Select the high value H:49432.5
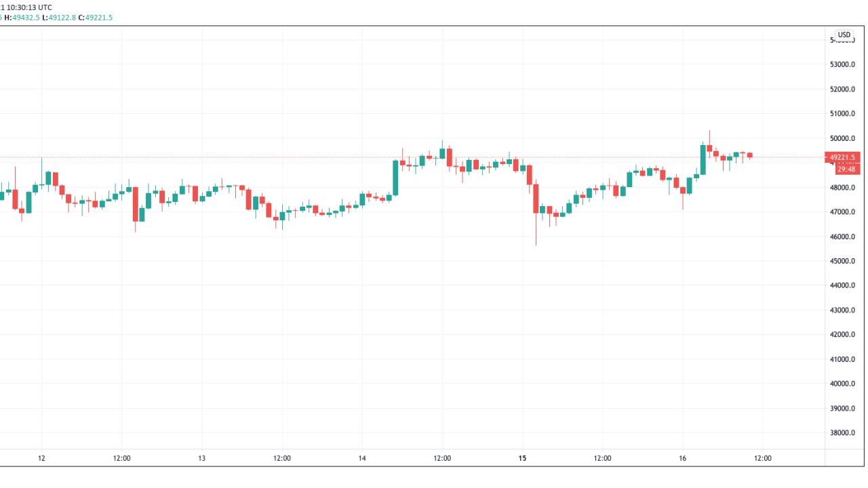868x488 pixels. coord(20,18)
